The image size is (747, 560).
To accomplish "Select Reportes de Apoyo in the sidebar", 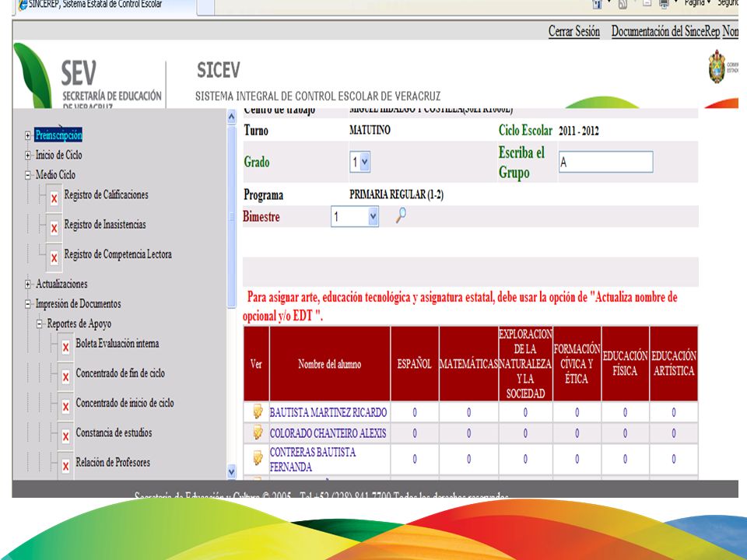I will (79, 324).
